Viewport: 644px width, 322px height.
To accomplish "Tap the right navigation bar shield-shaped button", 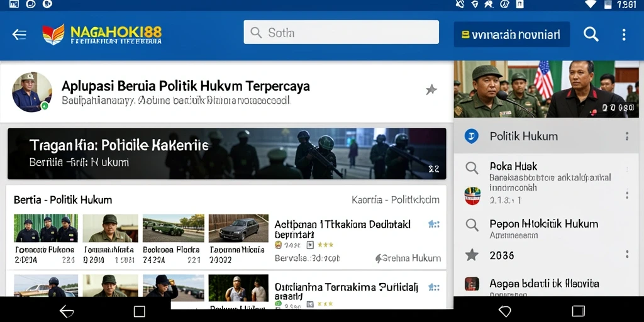I will (x=504, y=311).
